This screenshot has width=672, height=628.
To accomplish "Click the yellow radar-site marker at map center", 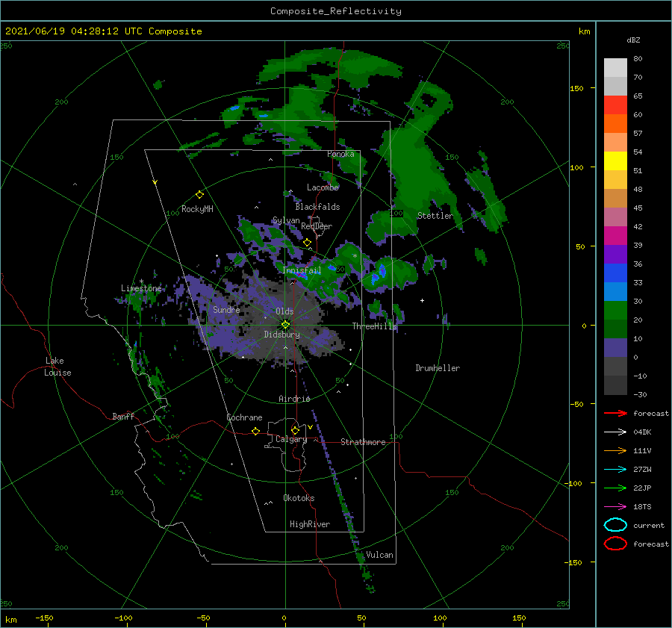I will (285, 325).
